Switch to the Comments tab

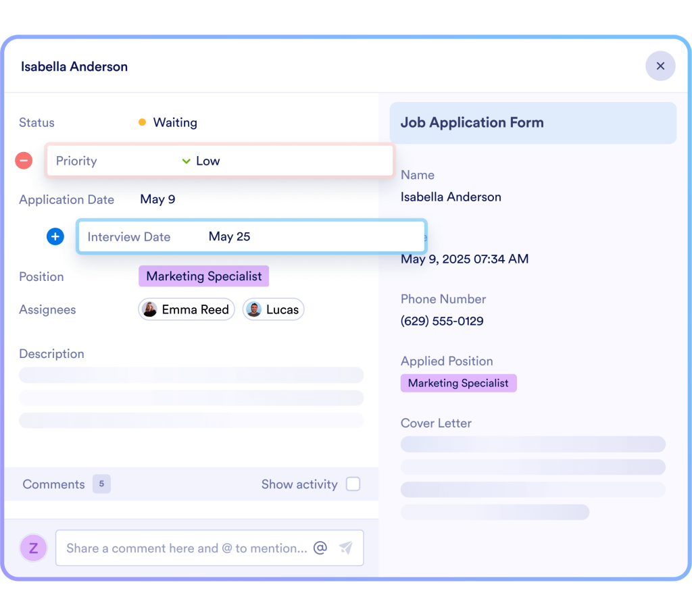pos(53,484)
